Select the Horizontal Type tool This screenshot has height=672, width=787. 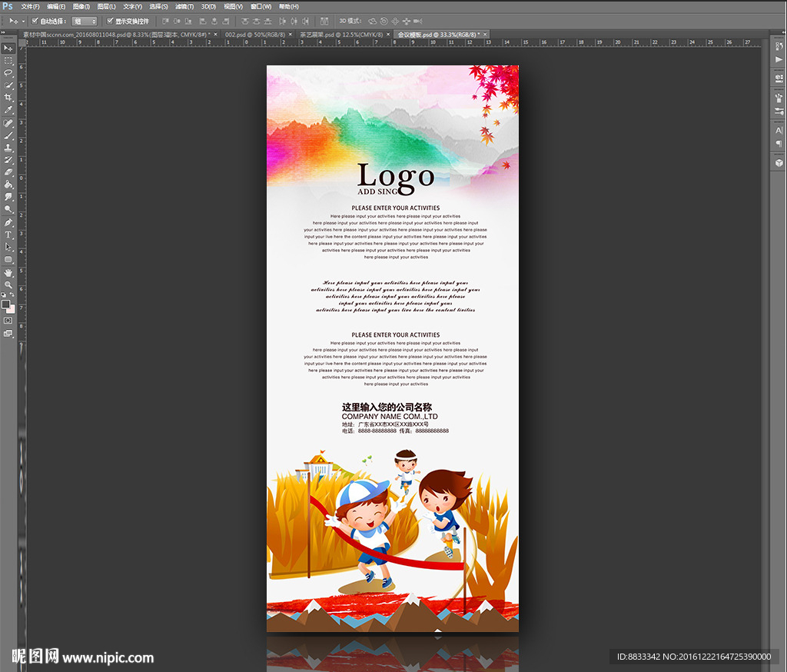(x=8, y=235)
